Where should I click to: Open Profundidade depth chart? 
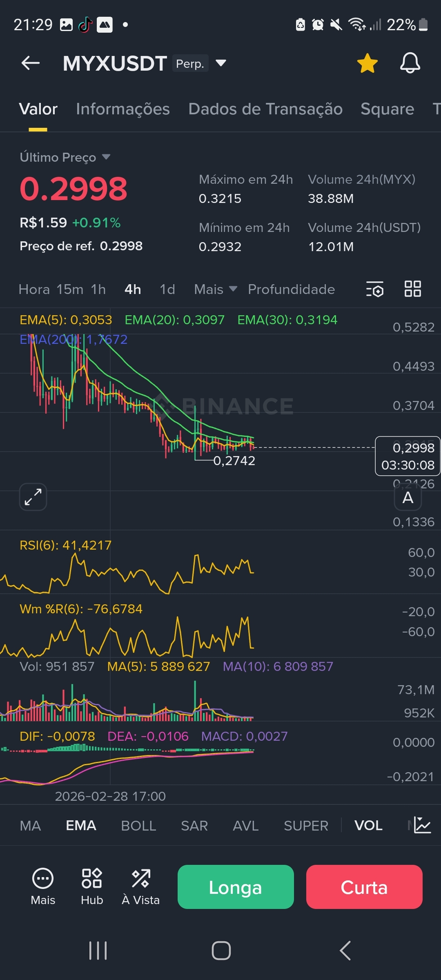[x=292, y=290]
